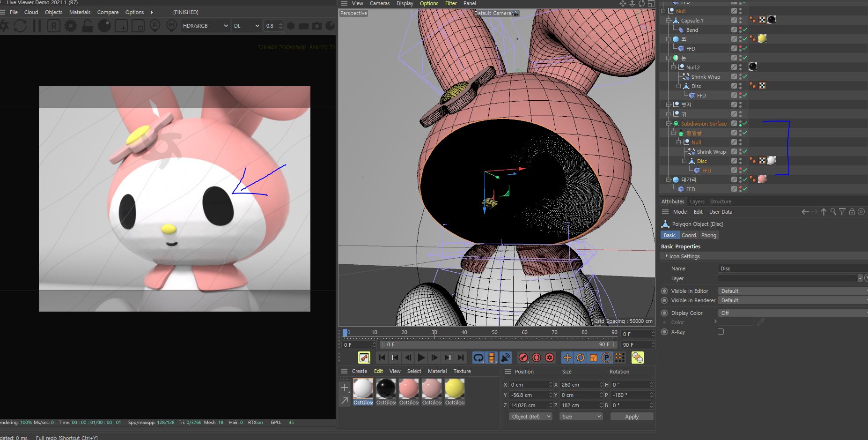Toggle Display Color animation radio dot
This screenshot has height=440, width=868.
point(664,313)
